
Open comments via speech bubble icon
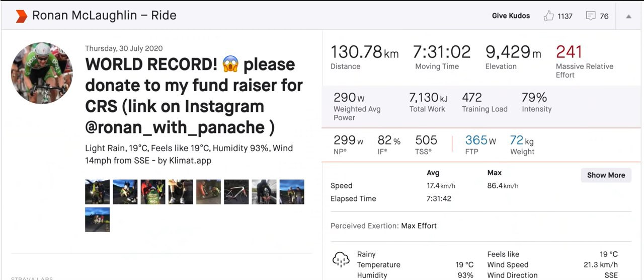point(591,16)
